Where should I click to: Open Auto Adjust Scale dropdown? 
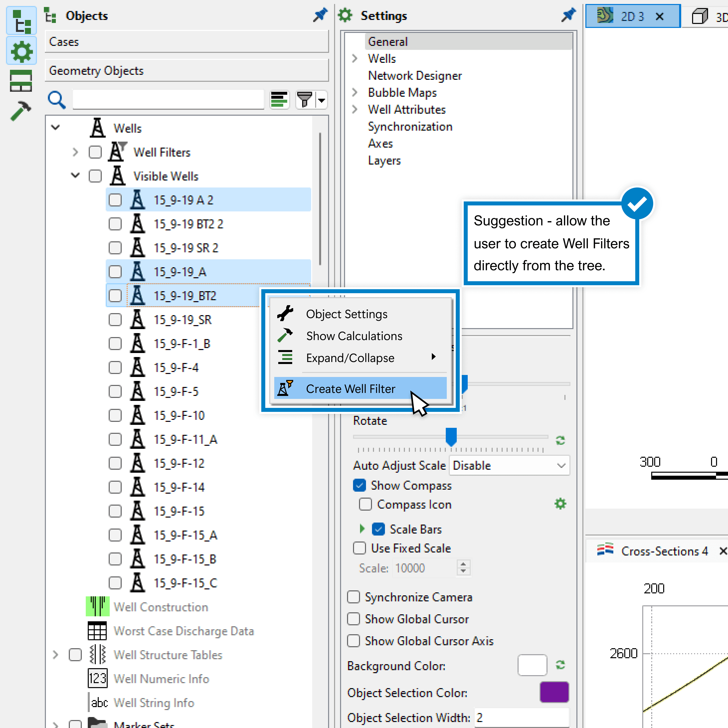509,465
